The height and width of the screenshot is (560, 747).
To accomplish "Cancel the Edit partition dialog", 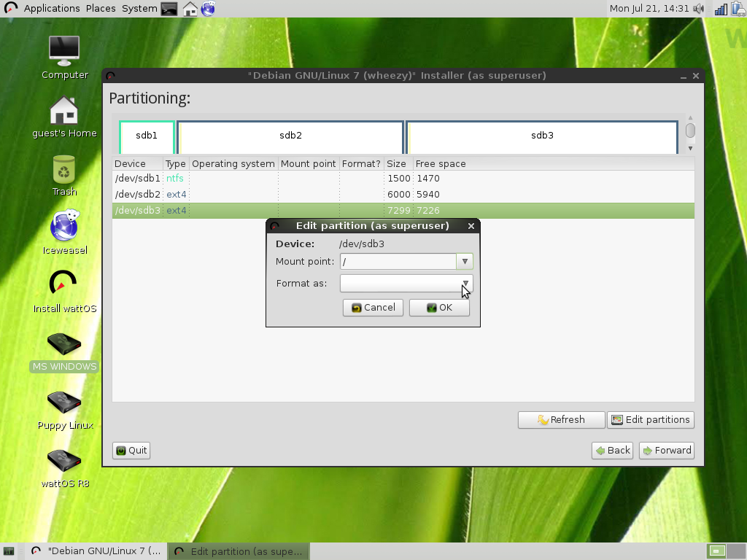I will pyautogui.click(x=373, y=308).
